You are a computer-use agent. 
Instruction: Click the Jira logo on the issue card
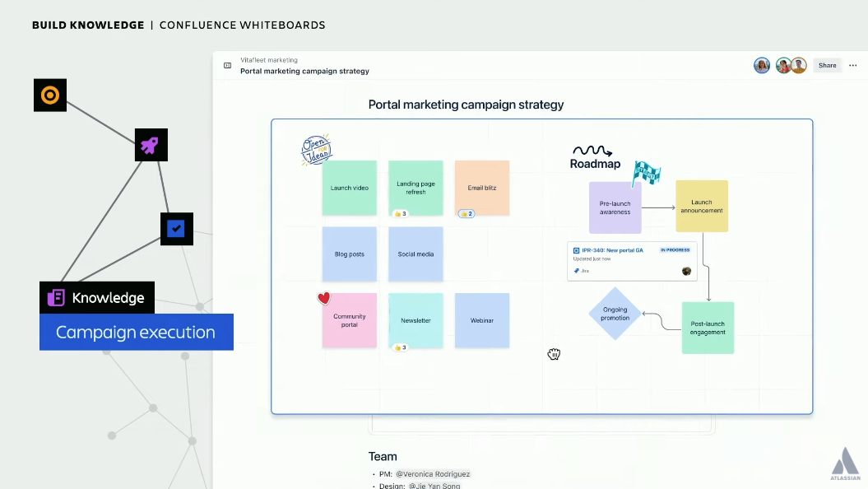576,271
